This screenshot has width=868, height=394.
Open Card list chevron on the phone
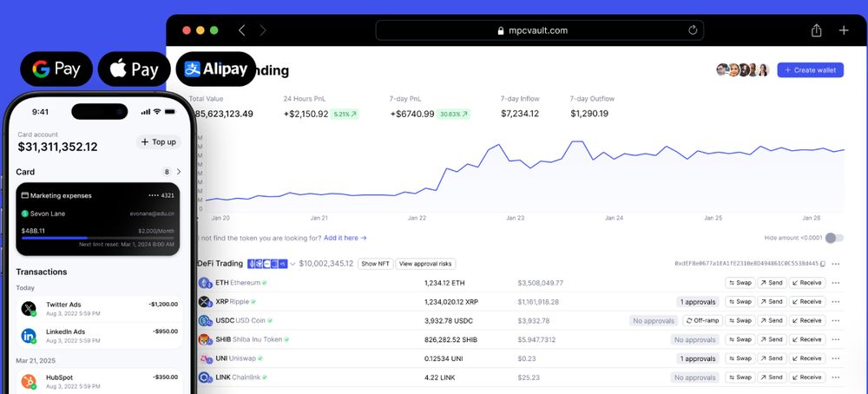[178, 172]
